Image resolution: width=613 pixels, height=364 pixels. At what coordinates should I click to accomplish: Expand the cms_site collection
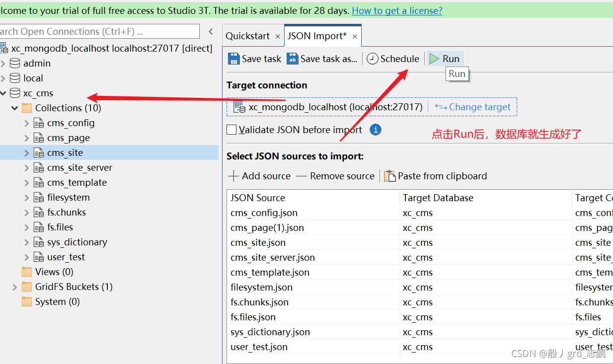(27, 152)
